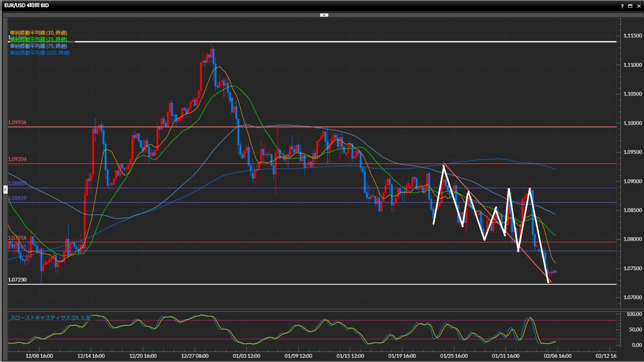Select the スローストキャスティクス (25, 3, 3) indicator label
This screenshot has width=644, height=362.
click(50, 317)
